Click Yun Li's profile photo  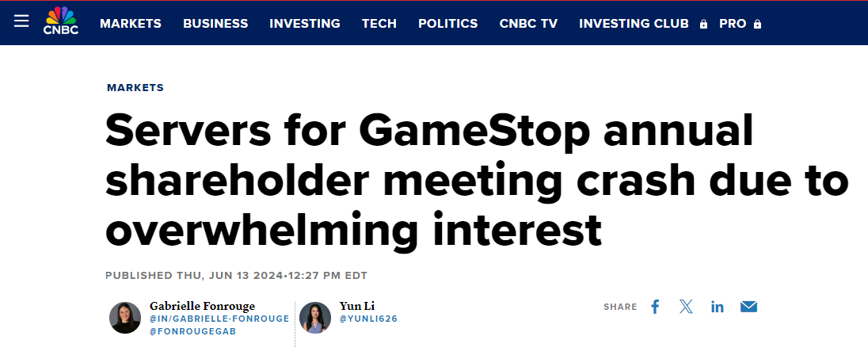[315, 318]
